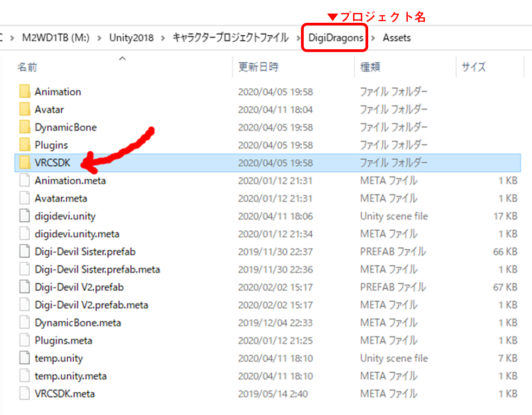Select the Plugins folder icon

(24, 145)
